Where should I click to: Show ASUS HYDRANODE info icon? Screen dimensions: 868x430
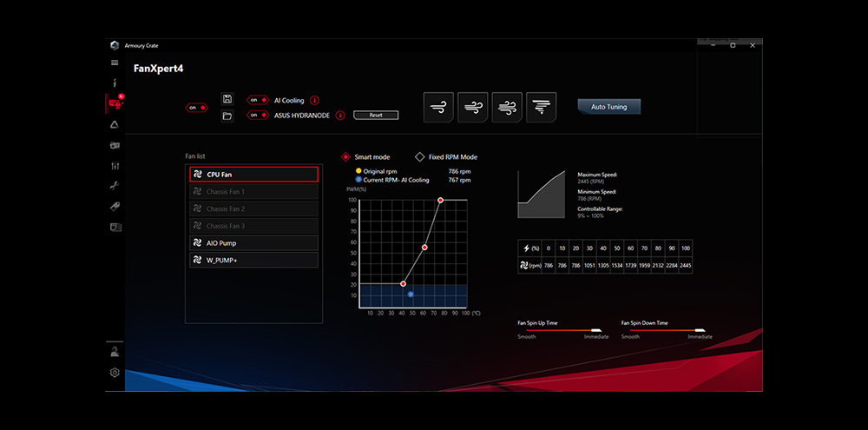340,116
